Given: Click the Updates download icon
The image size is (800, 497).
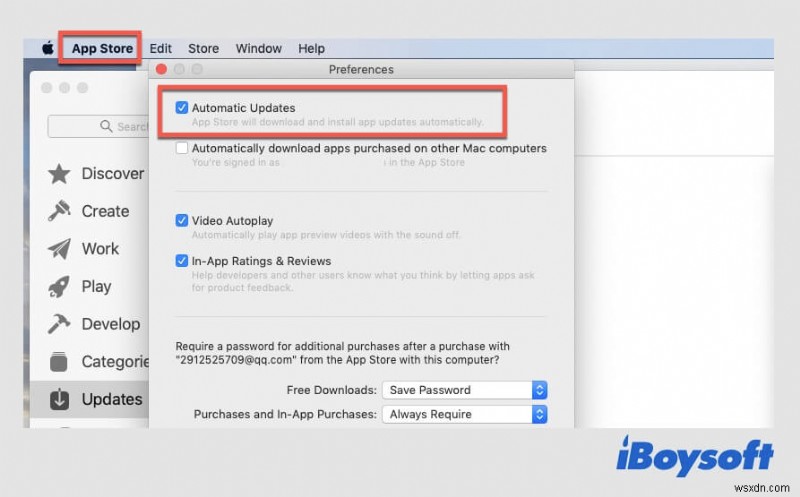Looking at the screenshot, I should click(x=59, y=400).
